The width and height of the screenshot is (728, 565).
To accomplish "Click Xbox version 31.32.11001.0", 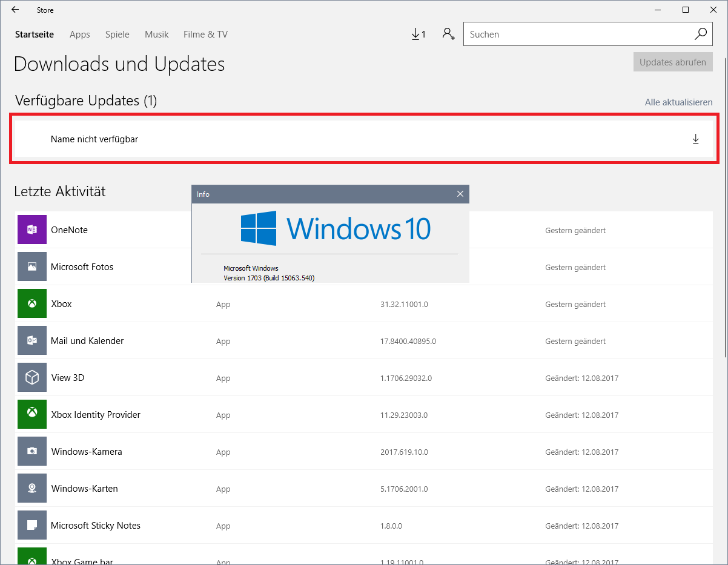I will click(404, 305).
